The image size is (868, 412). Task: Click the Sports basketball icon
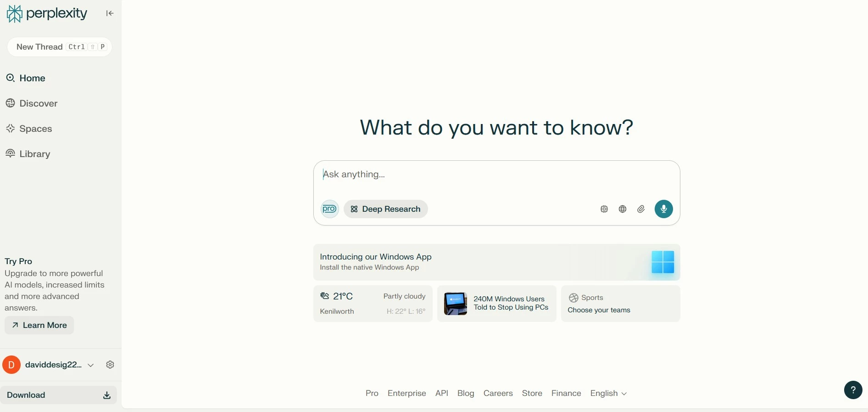[573, 298]
